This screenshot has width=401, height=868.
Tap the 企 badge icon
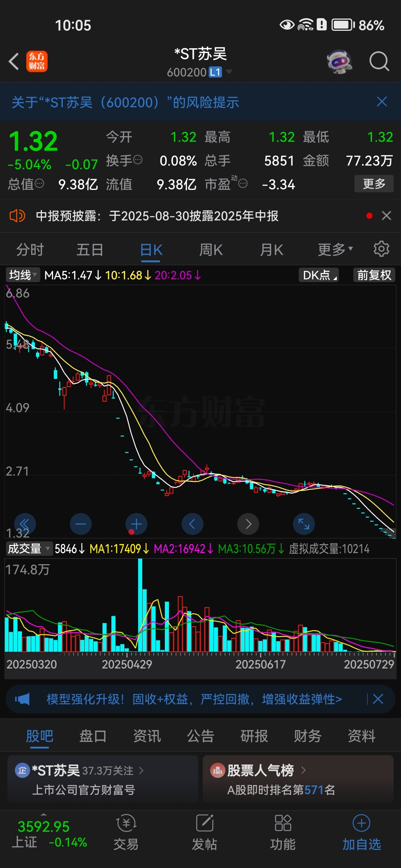pyautogui.click(x=22, y=770)
